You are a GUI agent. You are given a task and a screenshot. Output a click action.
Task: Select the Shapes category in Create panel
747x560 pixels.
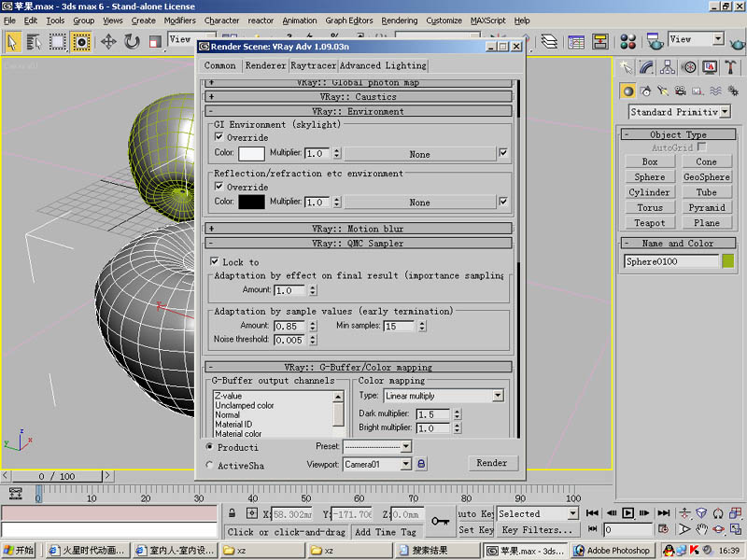coord(645,91)
